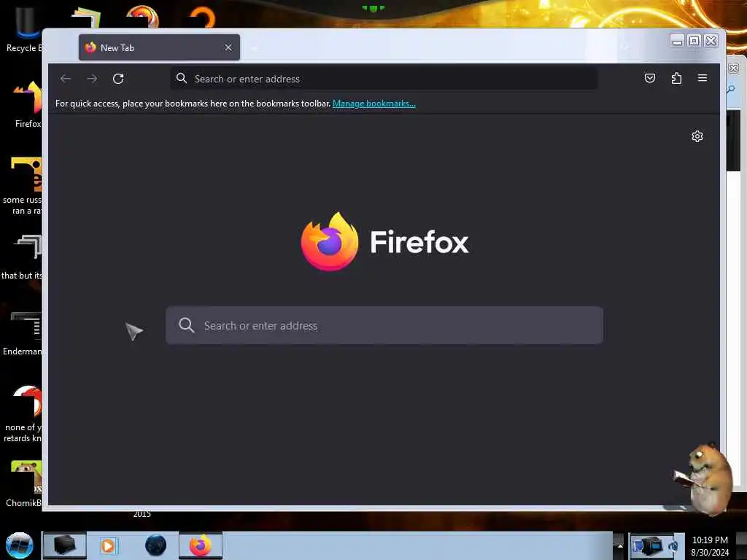The height and width of the screenshot is (560, 747).
Task: Select the bookmarks toolbar hint text
Action: (x=193, y=104)
